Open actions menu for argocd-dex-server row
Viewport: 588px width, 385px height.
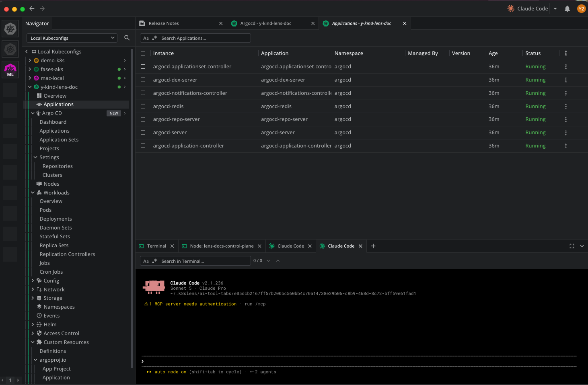click(x=566, y=80)
